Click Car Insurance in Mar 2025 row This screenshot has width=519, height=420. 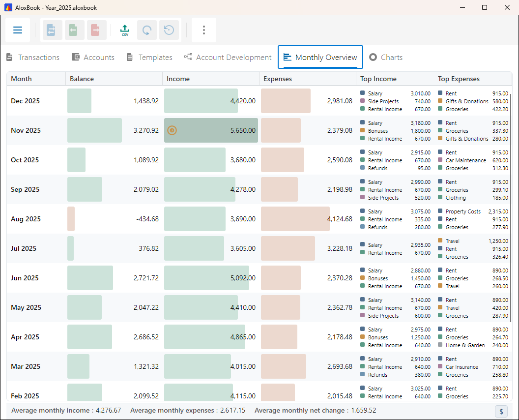click(461, 367)
